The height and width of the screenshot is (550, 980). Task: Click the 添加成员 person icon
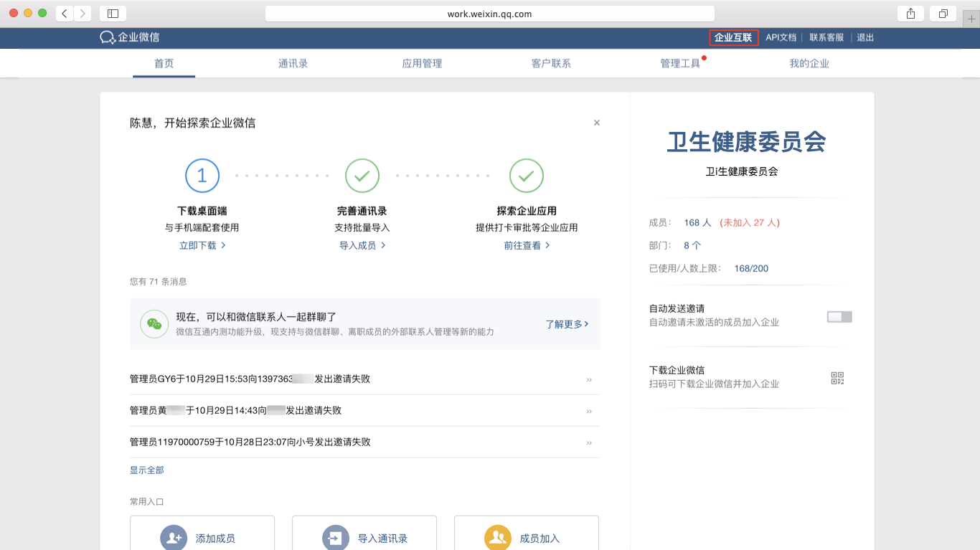tap(173, 538)
